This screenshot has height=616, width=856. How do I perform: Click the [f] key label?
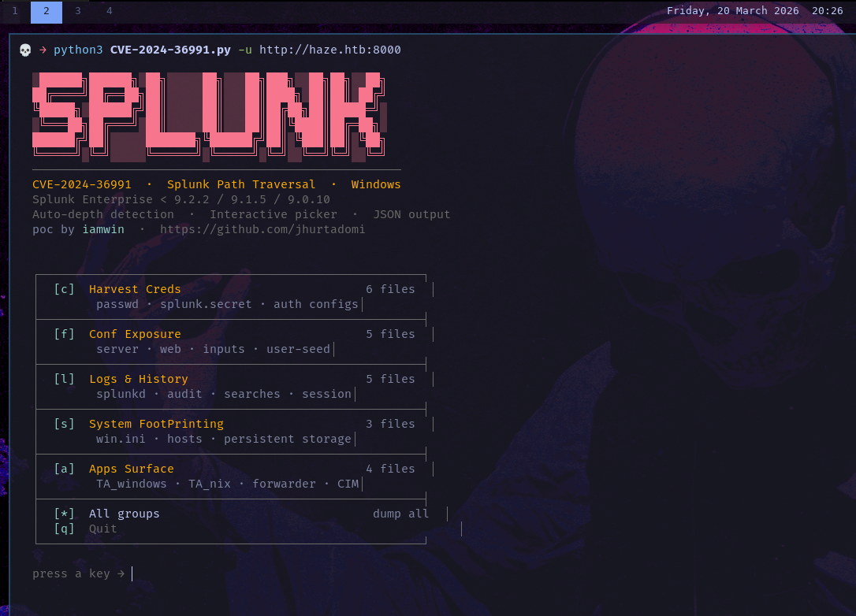click(64, 334)
